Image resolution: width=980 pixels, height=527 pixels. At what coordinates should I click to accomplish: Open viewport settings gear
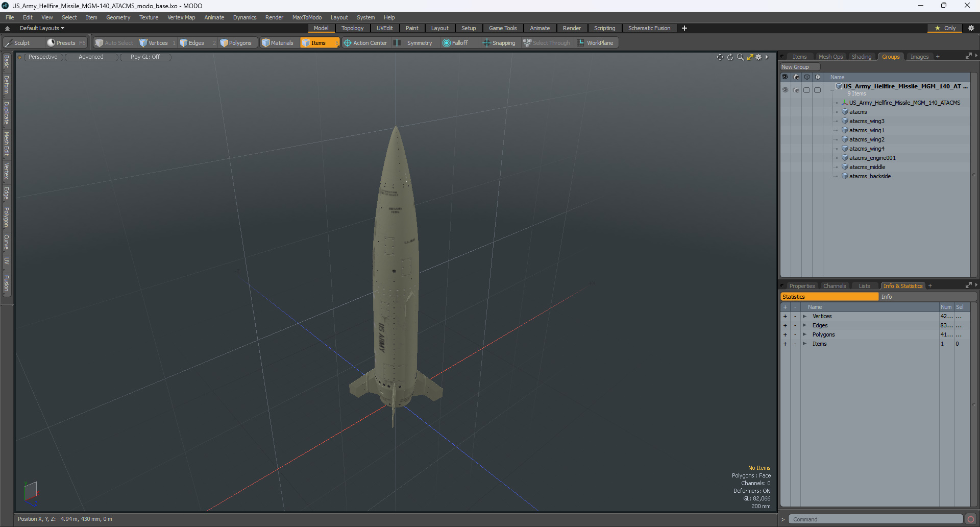click(x=758, y=57)
